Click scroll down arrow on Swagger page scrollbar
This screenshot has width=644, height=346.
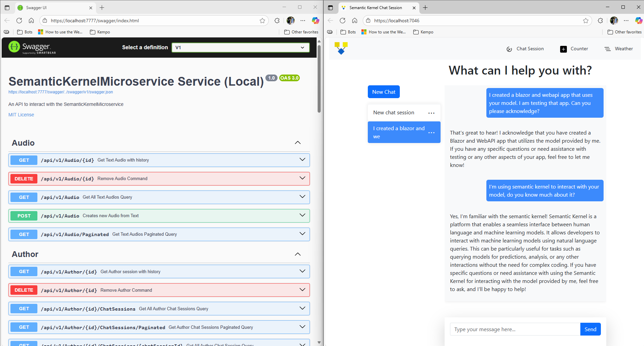coord(319,343)
